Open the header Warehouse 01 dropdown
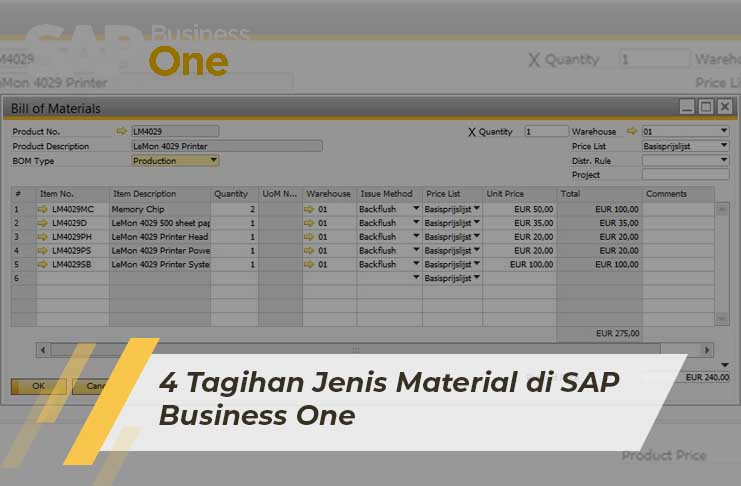This screenshot has width=741, height=486. coord(724,130)
